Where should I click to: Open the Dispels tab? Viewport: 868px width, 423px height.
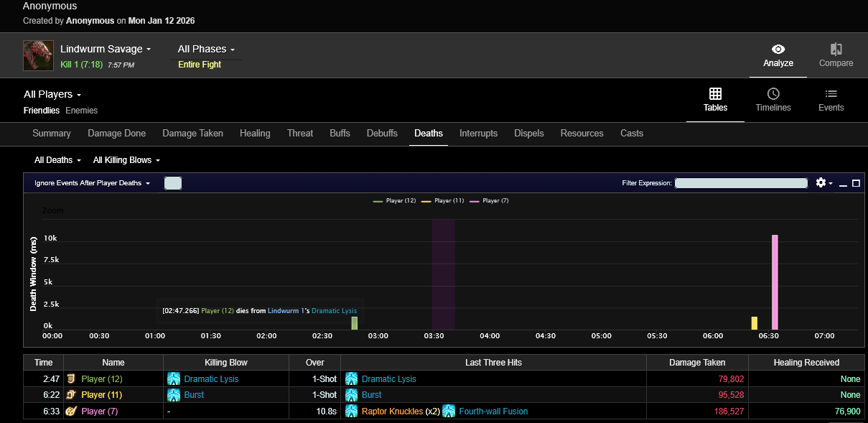(x=529, y=133)
